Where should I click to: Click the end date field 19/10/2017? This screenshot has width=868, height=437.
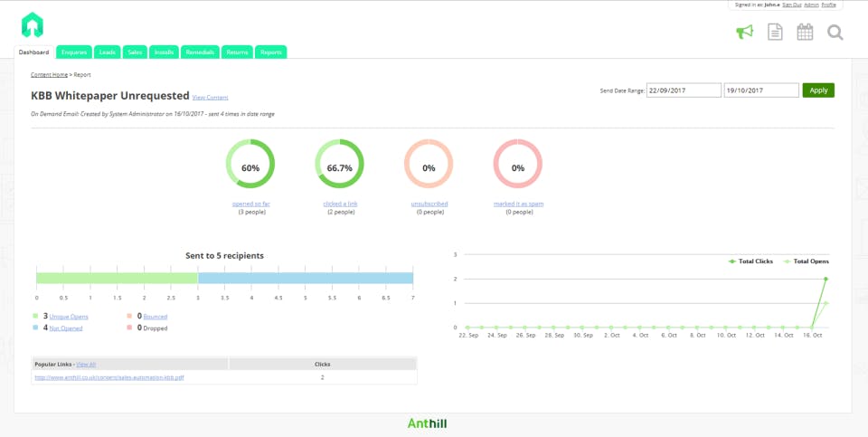click(x=761, y=90)
